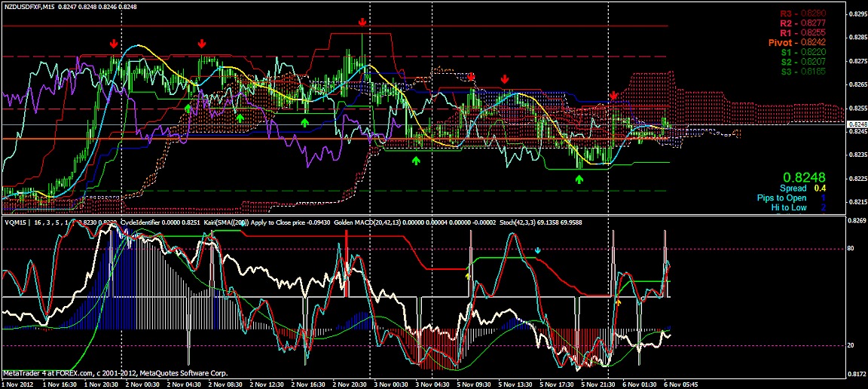
Task: Click the 2 Nov 12:30 time label
Action: [267, 384]
